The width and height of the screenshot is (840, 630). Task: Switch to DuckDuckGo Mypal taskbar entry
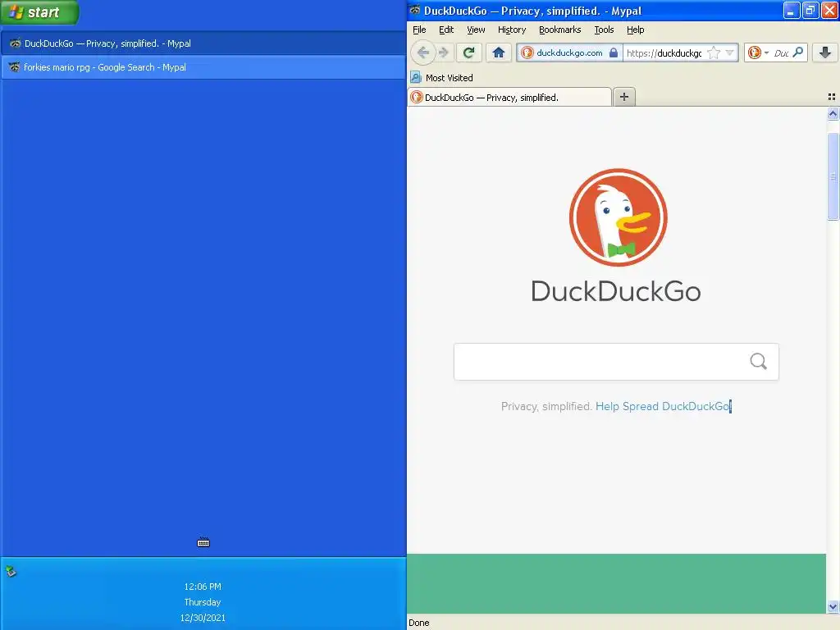click(203, 43)
